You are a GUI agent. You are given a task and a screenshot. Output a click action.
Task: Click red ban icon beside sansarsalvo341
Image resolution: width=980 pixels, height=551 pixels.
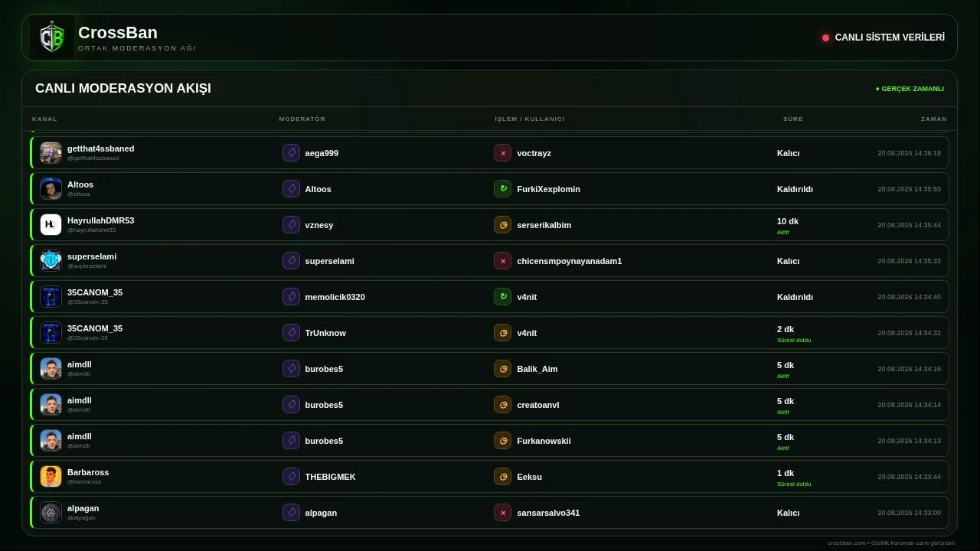502,513
